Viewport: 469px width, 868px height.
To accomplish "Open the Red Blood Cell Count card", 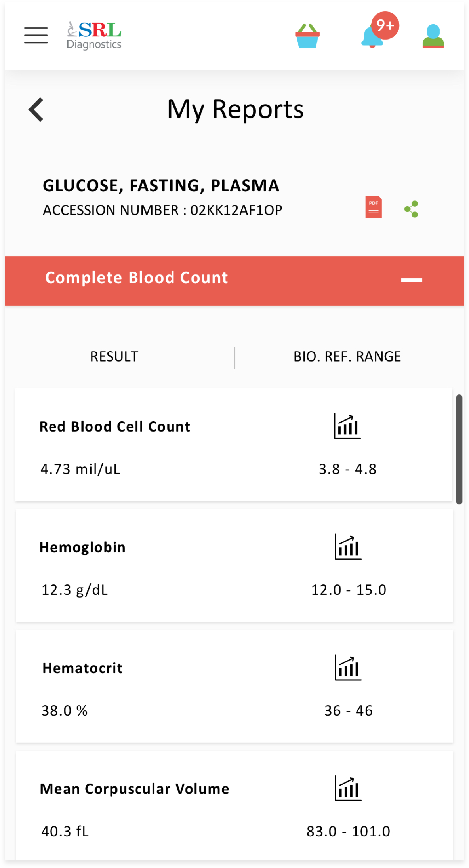I will (234, 445).
